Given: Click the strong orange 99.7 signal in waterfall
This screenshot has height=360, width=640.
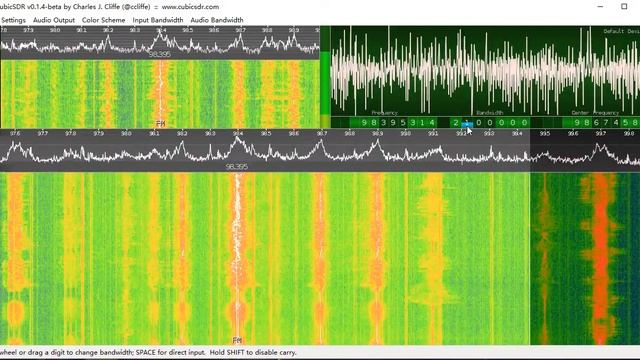Looking at the screenshot, I should (x=600, y=258).
